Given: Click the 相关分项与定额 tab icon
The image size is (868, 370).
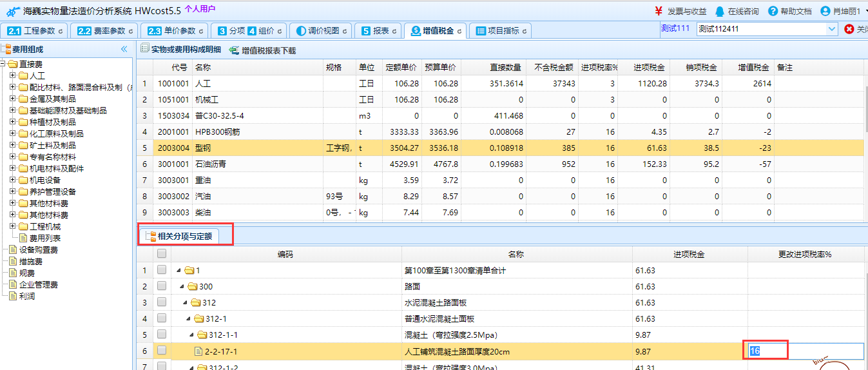Looking at the screenshot, I should pos(151,237).
